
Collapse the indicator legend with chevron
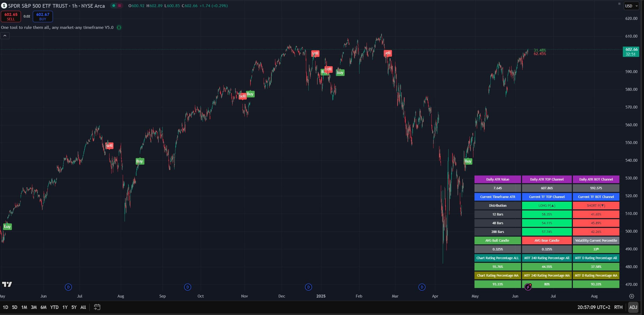(x=5, y=36)
